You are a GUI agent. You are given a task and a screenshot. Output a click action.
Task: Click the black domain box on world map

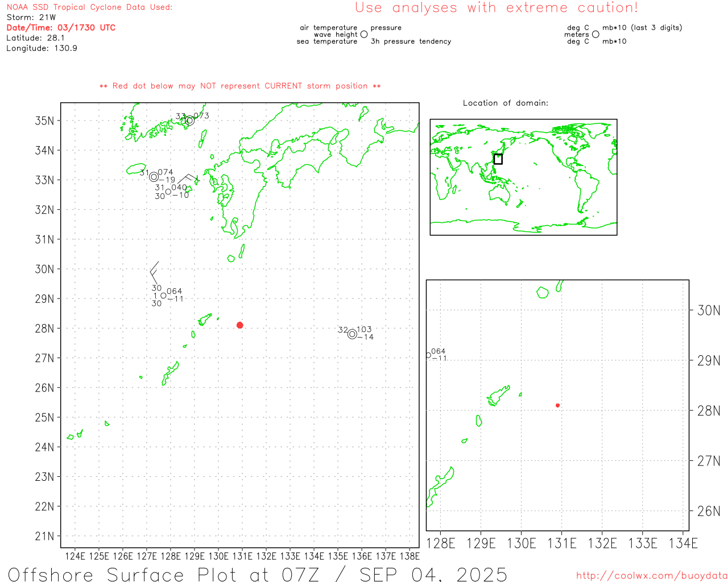tap(498, 159)
